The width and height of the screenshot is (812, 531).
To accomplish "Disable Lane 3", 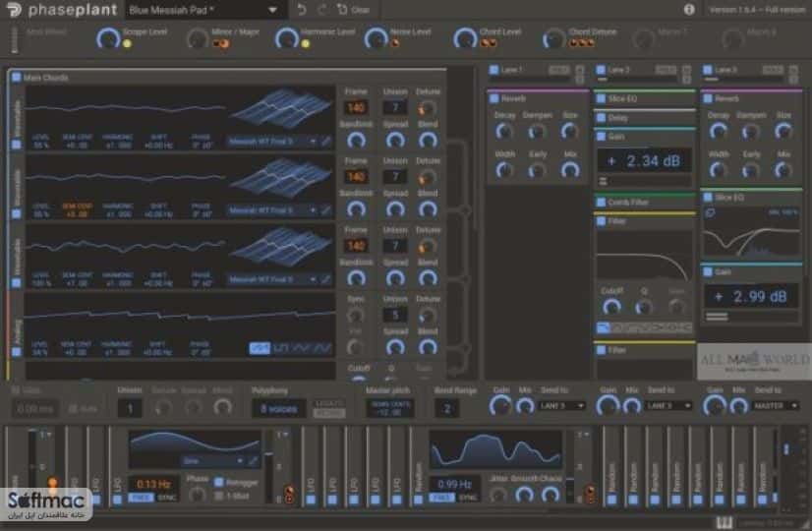I will (708, 70).
